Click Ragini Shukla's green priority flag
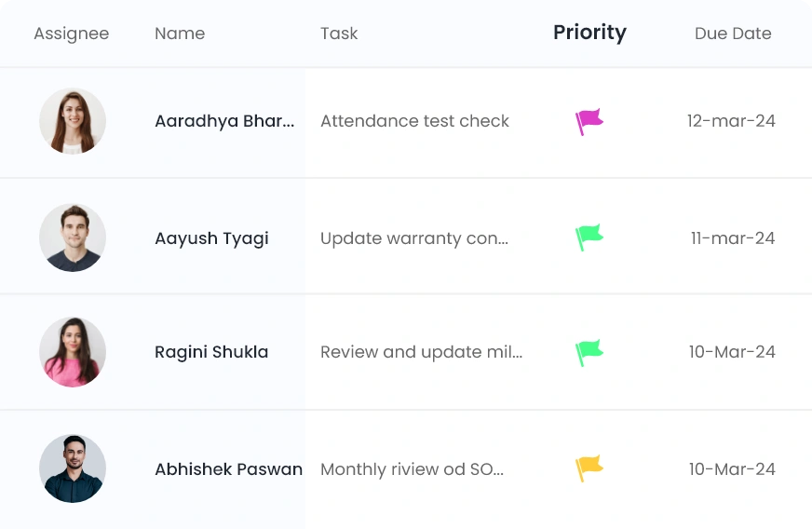Viewport: 812px width, 529px height. click(589, 352)
